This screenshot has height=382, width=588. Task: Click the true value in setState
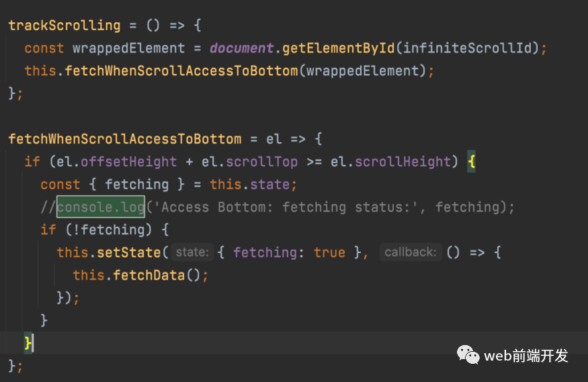point(330,252)
